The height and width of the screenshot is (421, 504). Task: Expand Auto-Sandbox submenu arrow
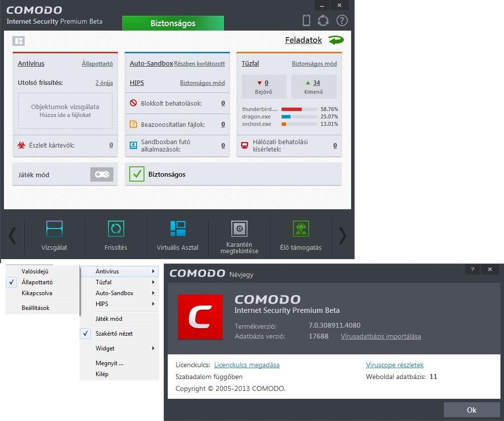point(153,293)
